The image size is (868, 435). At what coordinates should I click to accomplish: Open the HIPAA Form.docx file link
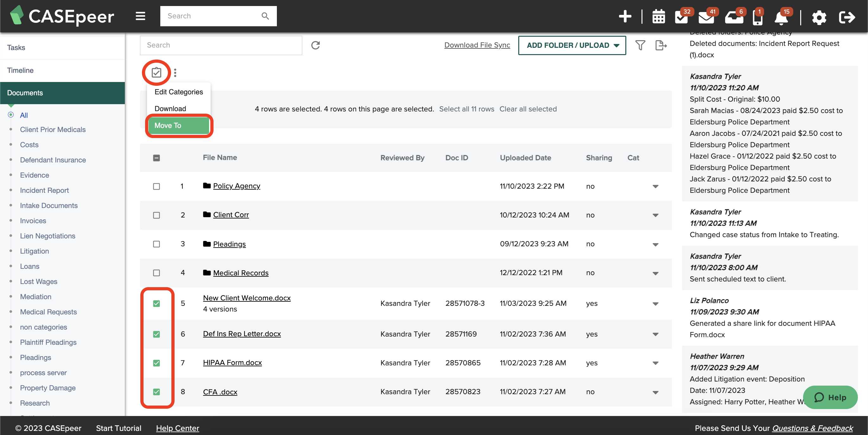pos(232,362)
